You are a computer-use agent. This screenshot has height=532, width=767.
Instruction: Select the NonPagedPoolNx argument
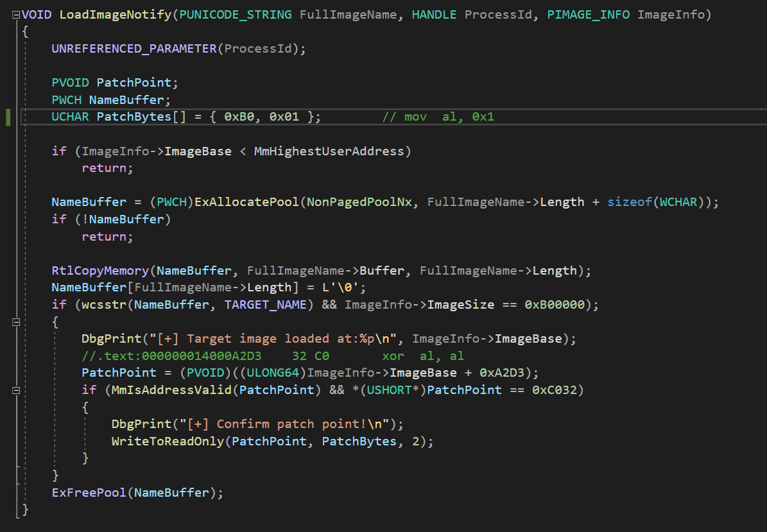[359, 202]
